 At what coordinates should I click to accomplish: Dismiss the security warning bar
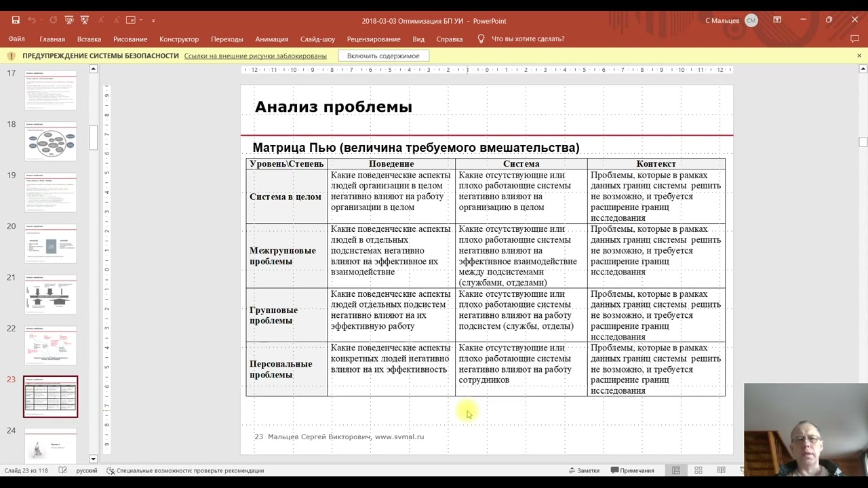[859, 56]
